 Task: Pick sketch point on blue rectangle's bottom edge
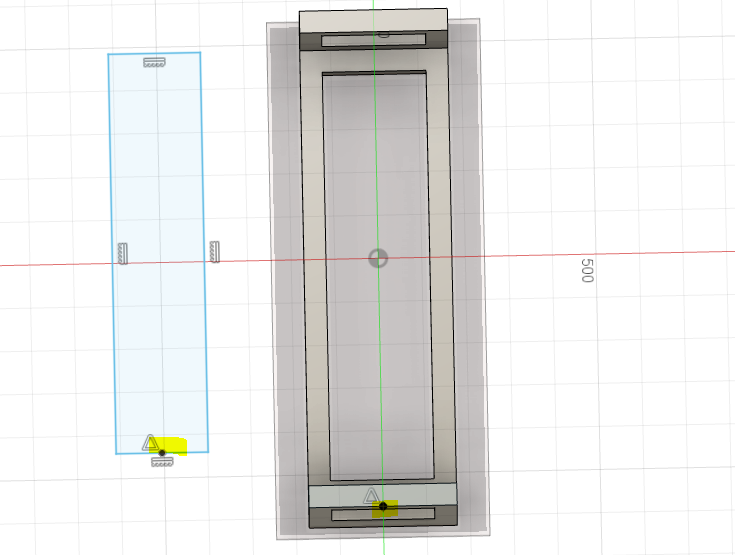162,453
